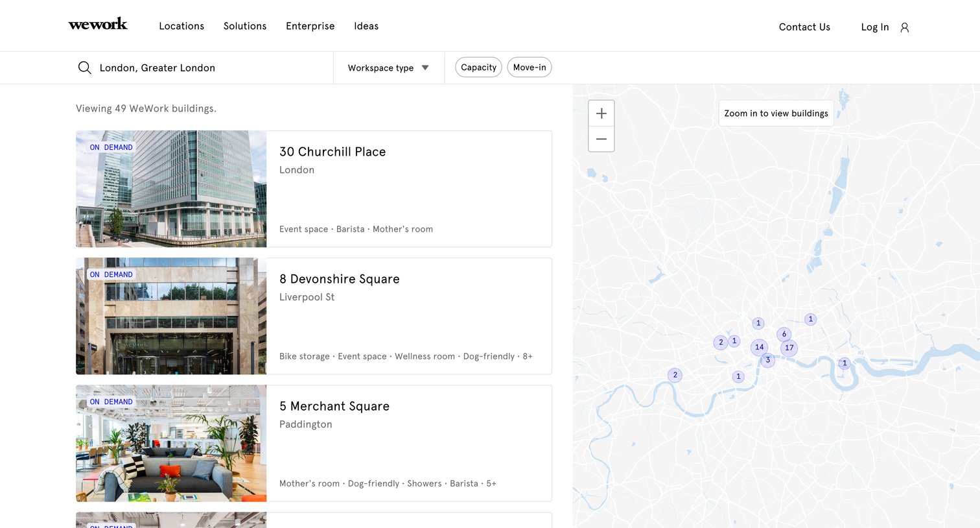Click 5 Merchant Square lounge photo

click(171, 443)
